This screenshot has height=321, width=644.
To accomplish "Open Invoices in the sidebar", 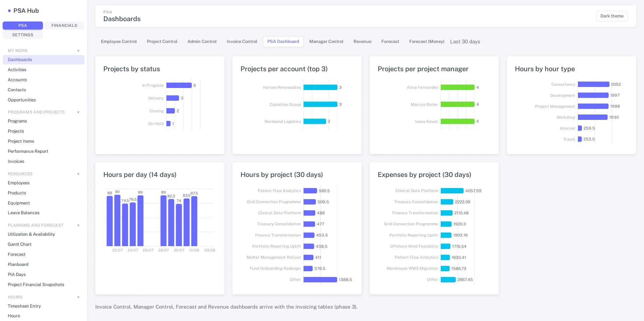I will coord(44,162).
